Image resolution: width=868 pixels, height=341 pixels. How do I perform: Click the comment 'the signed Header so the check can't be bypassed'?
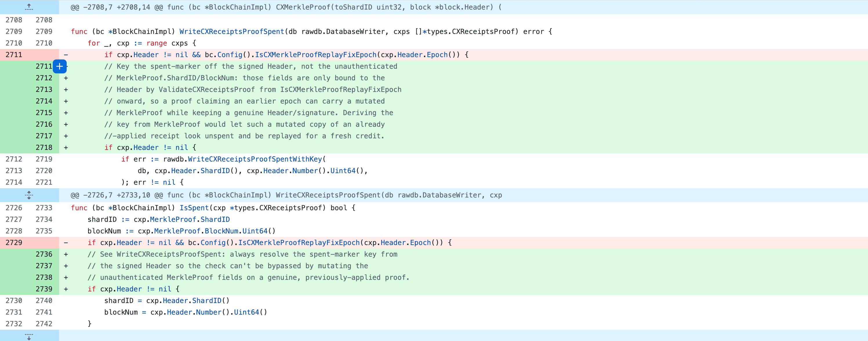click(x=228, y=266)
